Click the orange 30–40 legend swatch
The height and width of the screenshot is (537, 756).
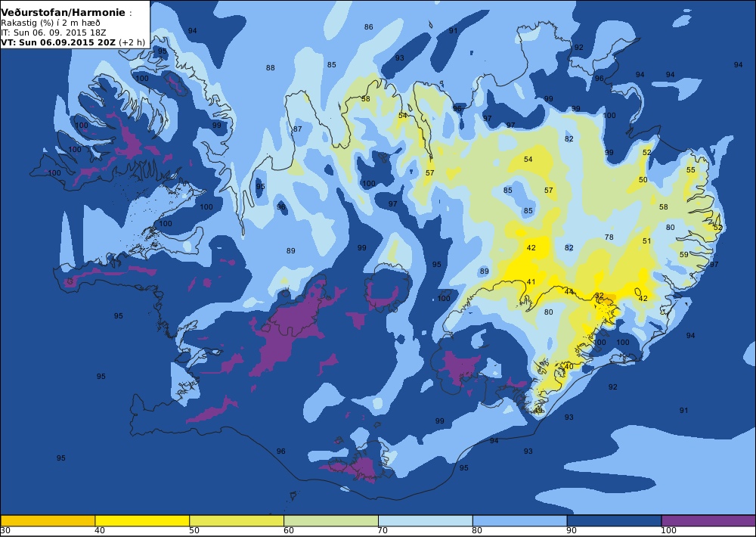tap(48, 520)
